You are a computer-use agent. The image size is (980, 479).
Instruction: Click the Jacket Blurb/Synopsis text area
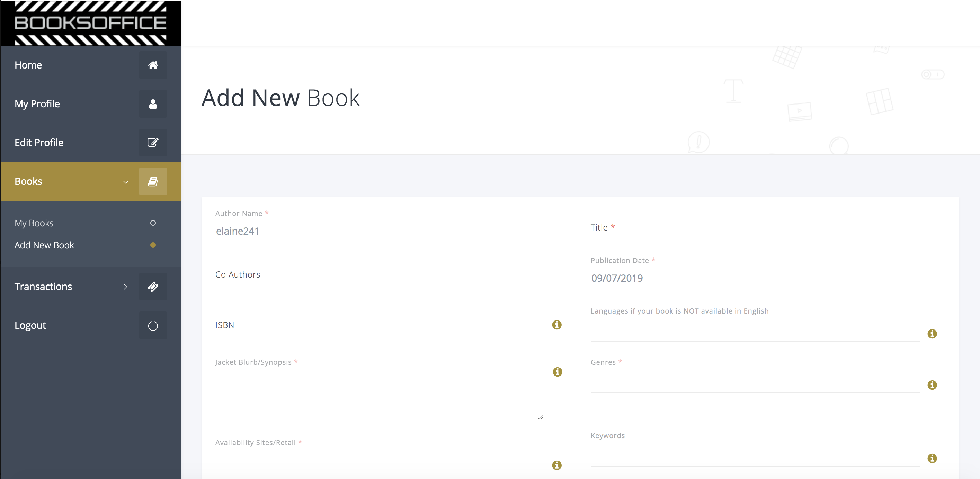click(379, 394)
